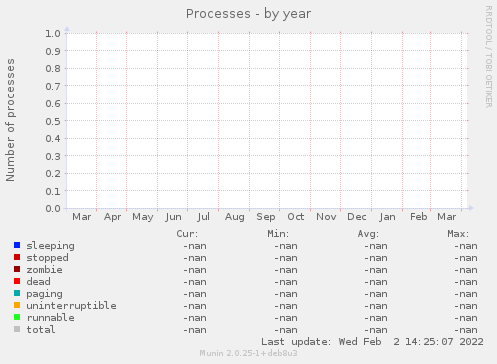Screen dimensions: 497x364
Task: Click the dark red zombie swatch
Action: [17, 269]
